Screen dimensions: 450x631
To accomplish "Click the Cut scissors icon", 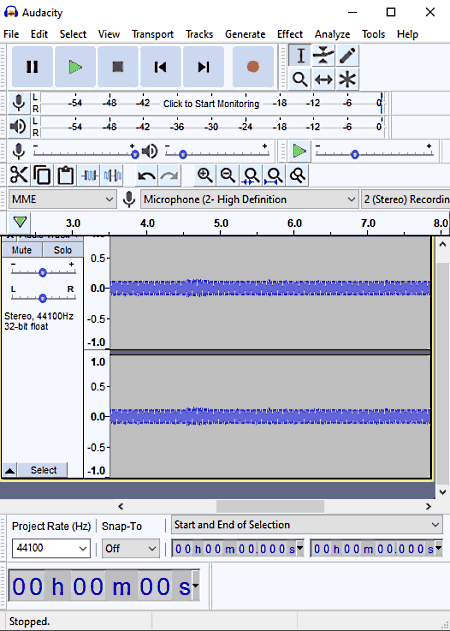I will click(19, 175).
